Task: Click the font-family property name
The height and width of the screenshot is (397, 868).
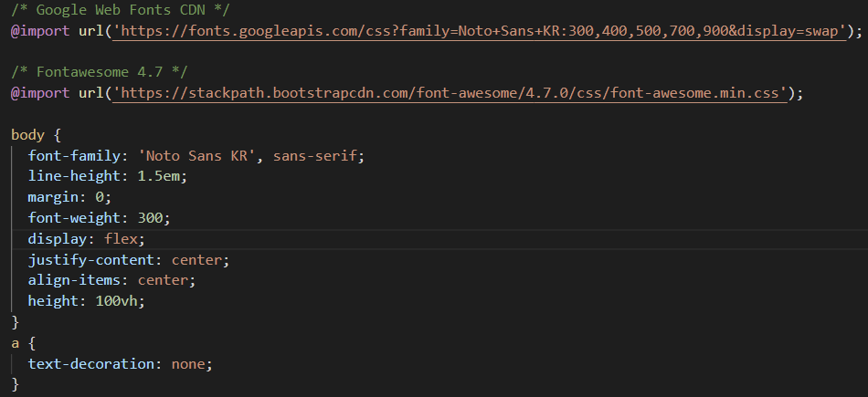Action: [x=74, y=156]
